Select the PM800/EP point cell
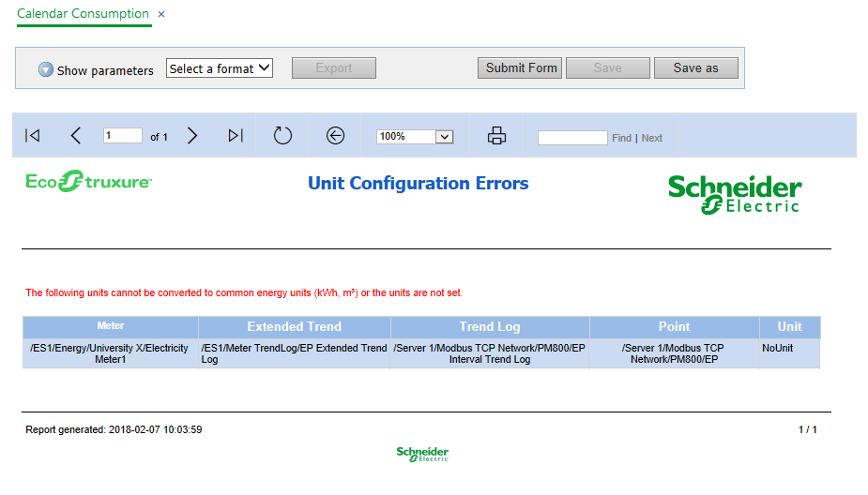 point(675,353)
